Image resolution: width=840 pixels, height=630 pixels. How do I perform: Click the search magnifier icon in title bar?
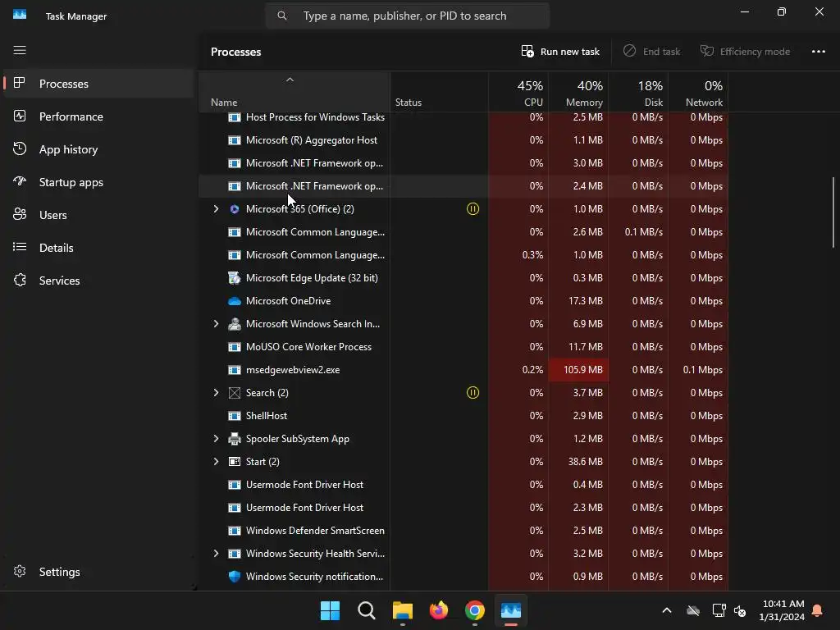tap(282, 16)
